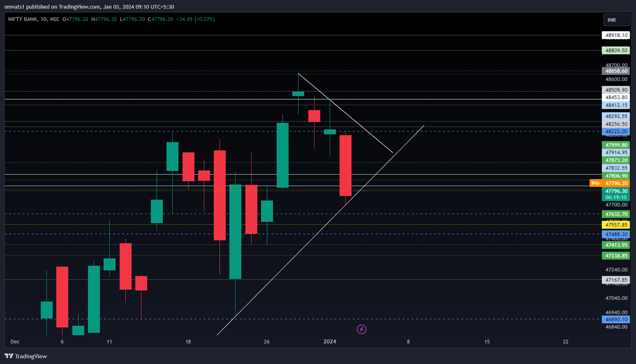Click the O47796.30 open value
The height and width of the screenshot is (364, 636).
75,19
